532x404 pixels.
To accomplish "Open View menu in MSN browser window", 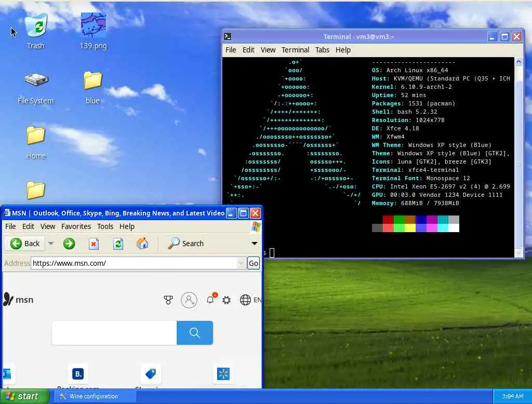I will click(x=48, y=226).
